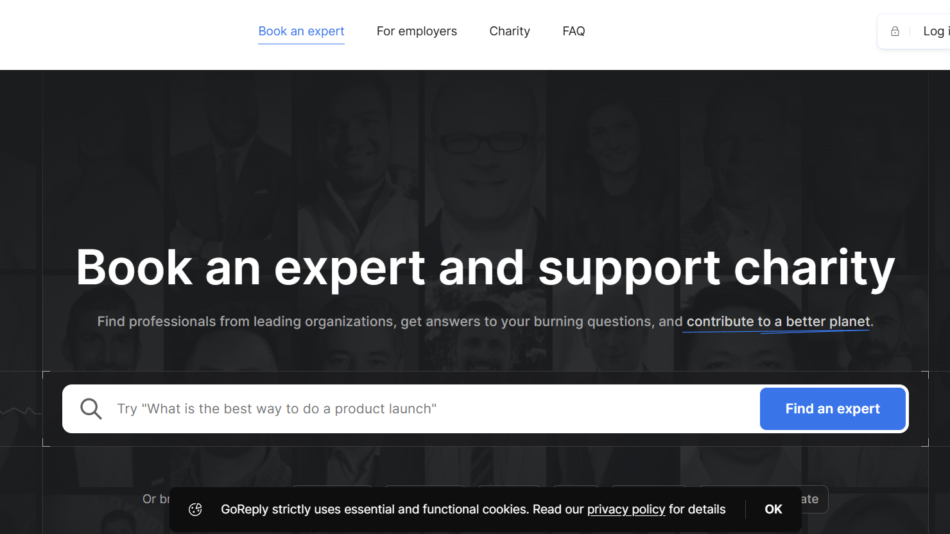
Task: Click the magnifying glass search icon
Action: point(91,409)
